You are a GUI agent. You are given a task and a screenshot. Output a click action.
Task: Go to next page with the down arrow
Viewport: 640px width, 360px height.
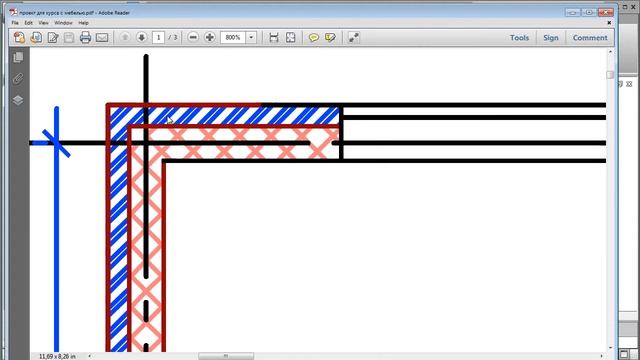coord(141,38)
